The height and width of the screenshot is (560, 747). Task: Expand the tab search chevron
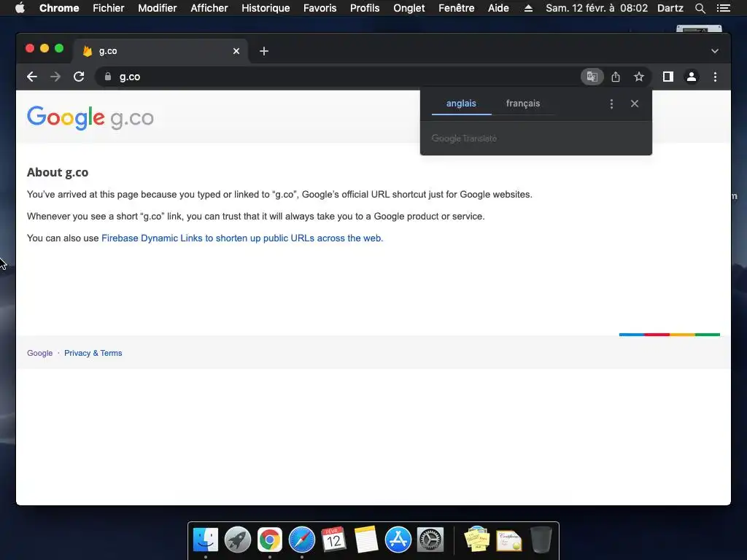[715, 51]
